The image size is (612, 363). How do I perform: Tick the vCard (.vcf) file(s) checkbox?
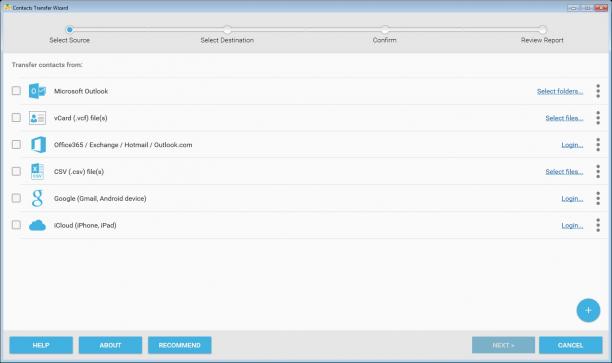tap(16, 117)
